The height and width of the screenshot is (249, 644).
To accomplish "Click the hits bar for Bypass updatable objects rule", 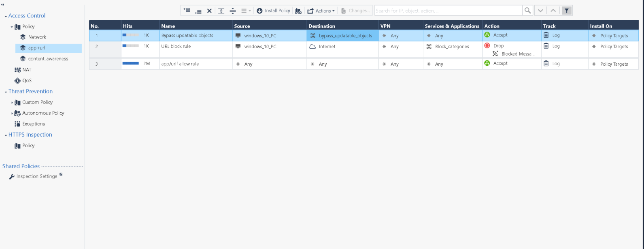I will tap(131, 35).
